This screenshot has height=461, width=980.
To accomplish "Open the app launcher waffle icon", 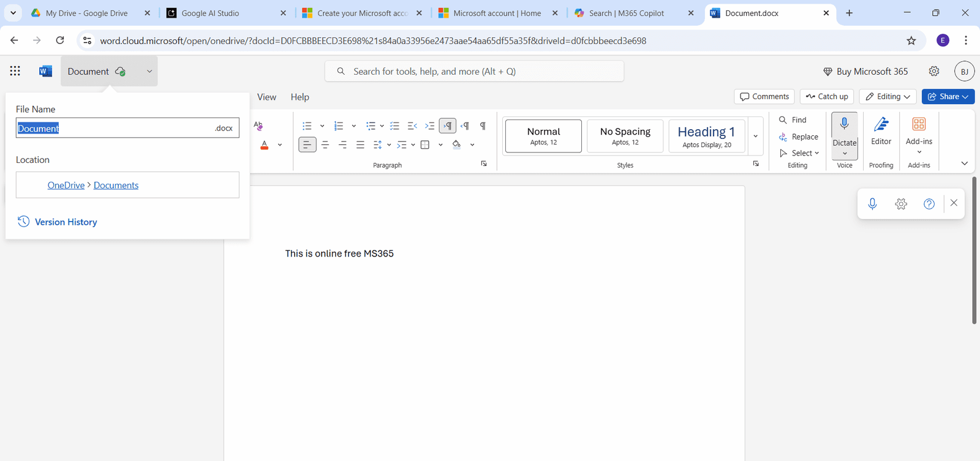I will [15, 71].
